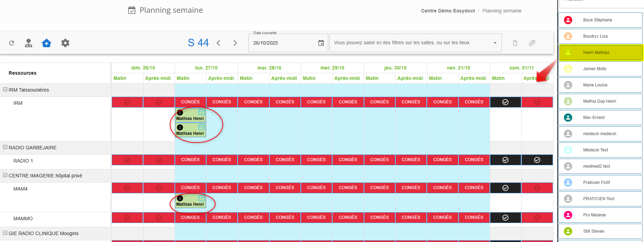Go to next week arrow

pyautogui.click(x=235, y=43)
